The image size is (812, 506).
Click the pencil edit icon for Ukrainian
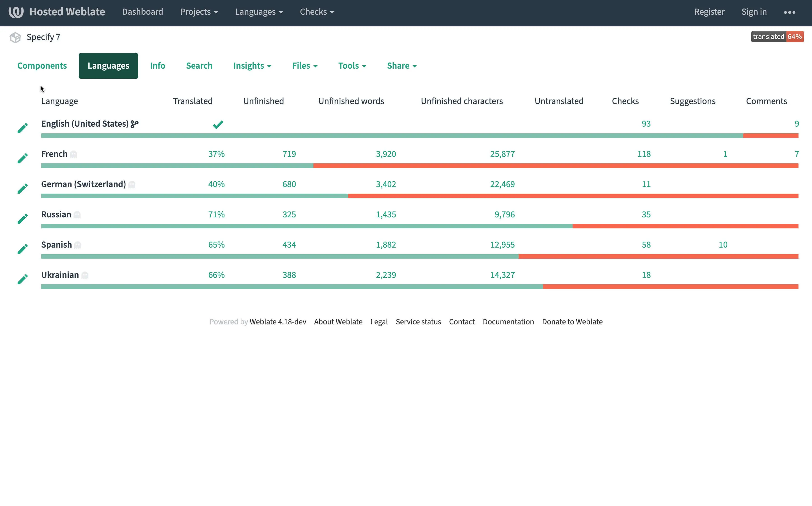22,279
